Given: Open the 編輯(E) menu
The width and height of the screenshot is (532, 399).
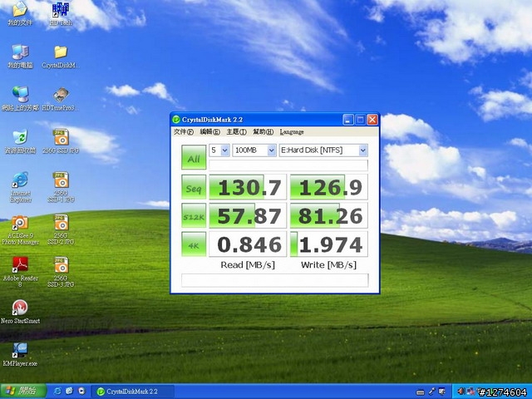Looking at the screenshot, I should [x=210, y=131].
